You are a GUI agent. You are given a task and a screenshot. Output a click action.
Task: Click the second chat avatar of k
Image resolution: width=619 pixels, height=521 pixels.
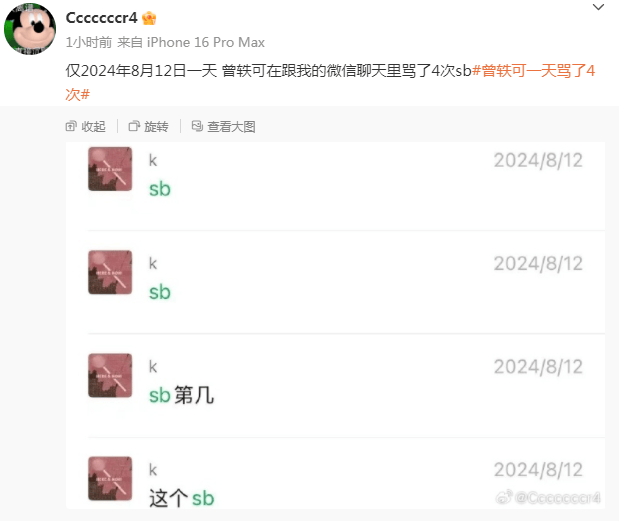click(110, 272)
